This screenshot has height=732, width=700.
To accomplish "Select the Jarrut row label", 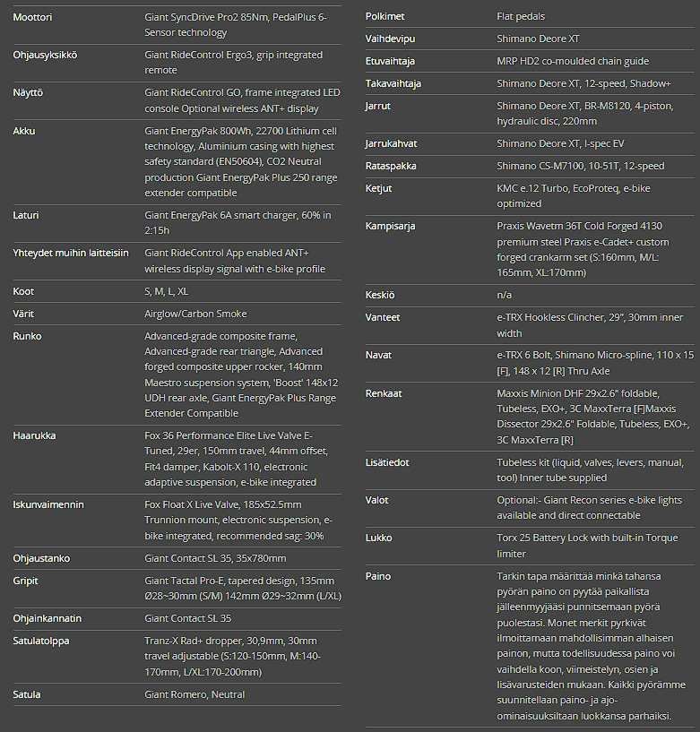I will coord(378,106).
